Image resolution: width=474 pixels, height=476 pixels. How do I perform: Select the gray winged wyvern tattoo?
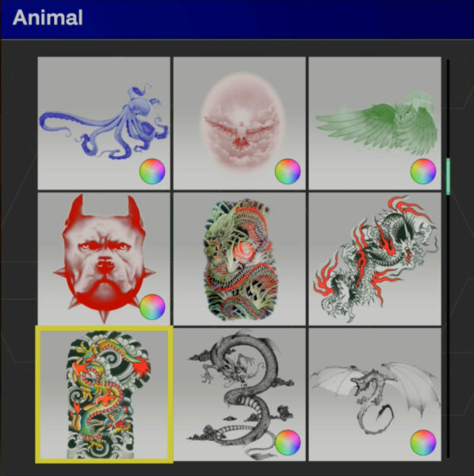[375, 394]
